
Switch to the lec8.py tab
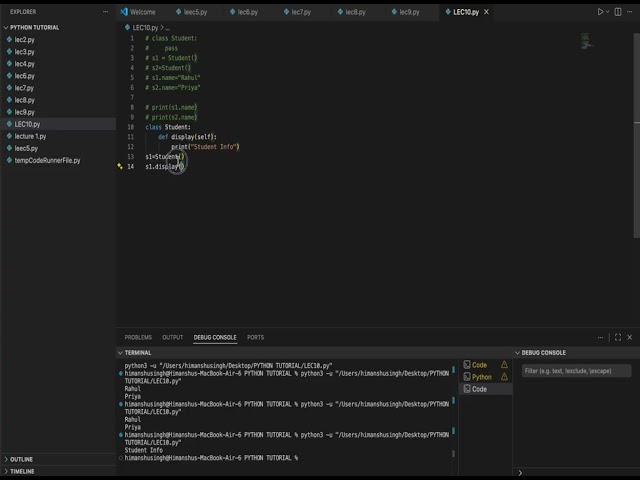(x=352, y=12)
